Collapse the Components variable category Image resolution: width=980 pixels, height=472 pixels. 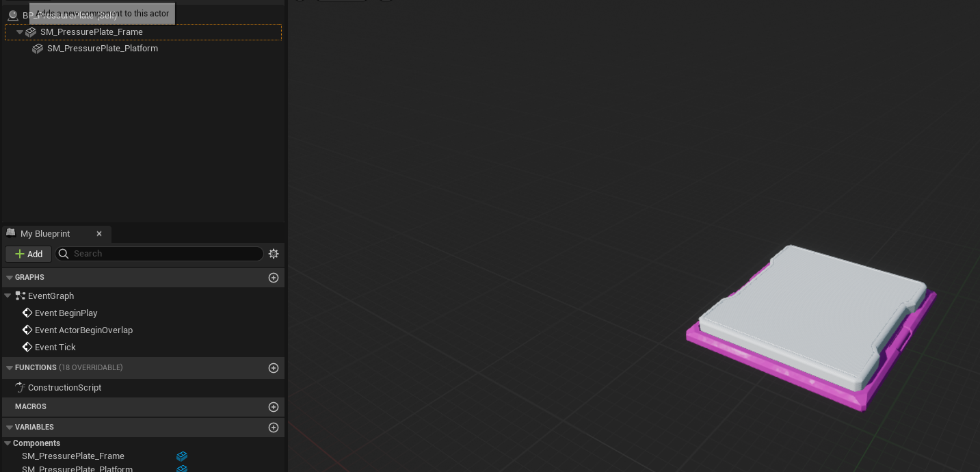pyautogui.click(x=8, y=443)
